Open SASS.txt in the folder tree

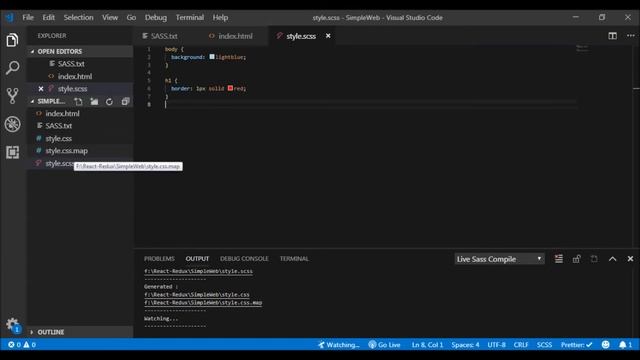tap(58, 126)
